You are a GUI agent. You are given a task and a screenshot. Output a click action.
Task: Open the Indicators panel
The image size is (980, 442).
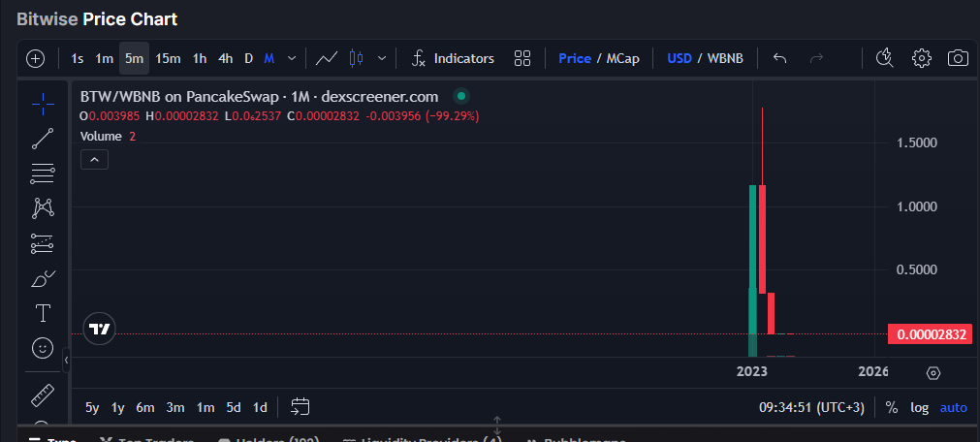pos(453,58)
